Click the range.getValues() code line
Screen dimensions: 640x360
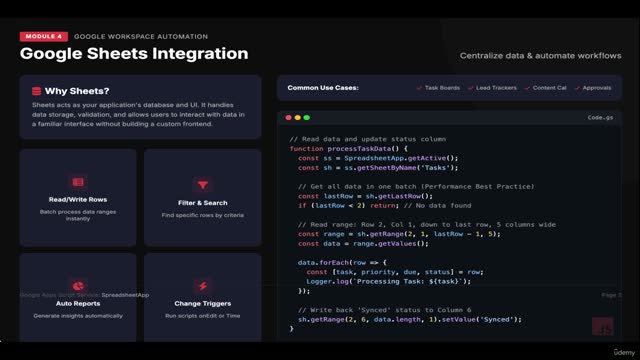point(363,244)
